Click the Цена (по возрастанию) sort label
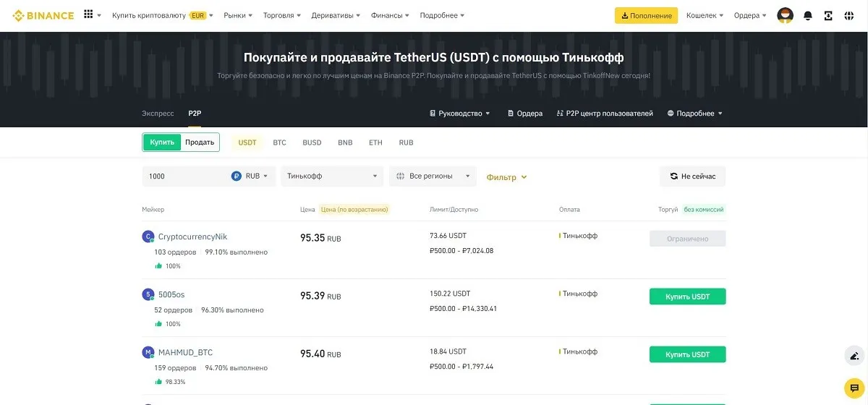Viewport: 868px width, 405px height. 354,210
